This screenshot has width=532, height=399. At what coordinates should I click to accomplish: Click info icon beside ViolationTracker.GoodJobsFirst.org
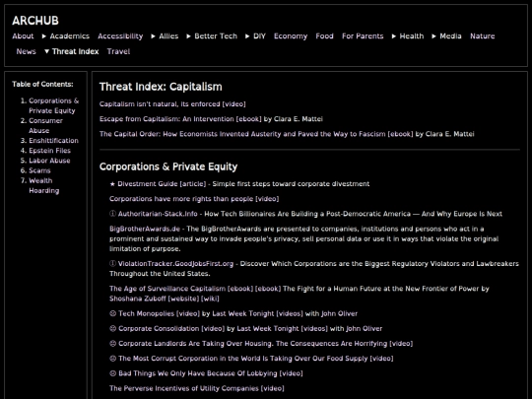click(112, 264)
